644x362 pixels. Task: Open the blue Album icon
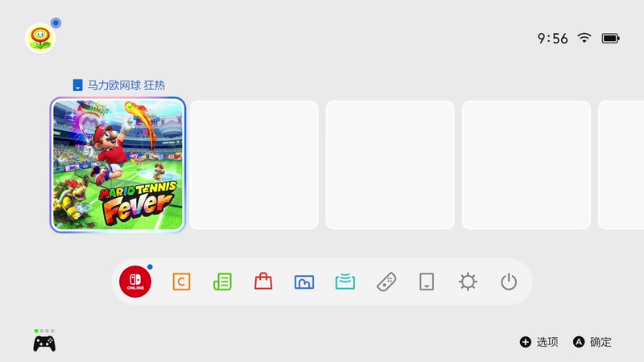(304, 282)
